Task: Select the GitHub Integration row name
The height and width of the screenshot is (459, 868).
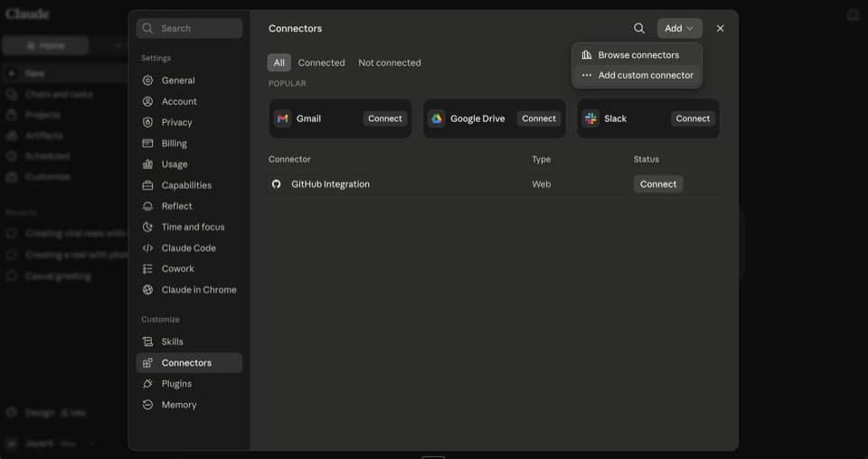Action: [331, 184]
